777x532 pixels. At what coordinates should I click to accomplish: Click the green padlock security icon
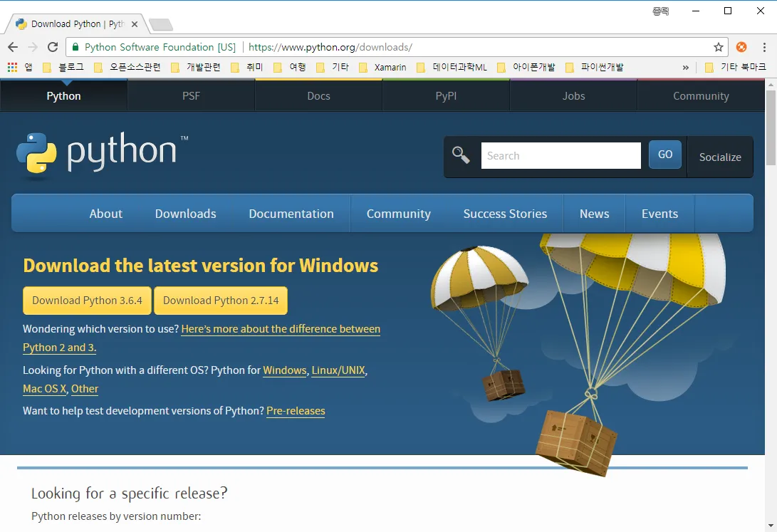[x=75, y=47]
